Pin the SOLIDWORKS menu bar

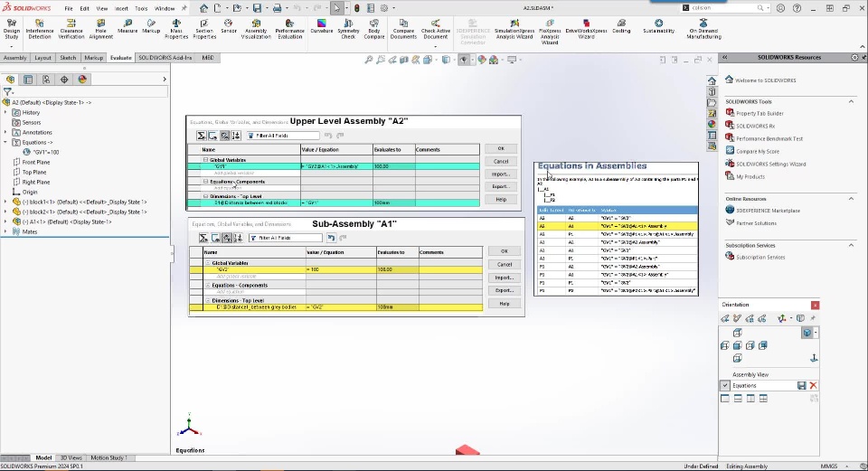(x=184, y=8)
